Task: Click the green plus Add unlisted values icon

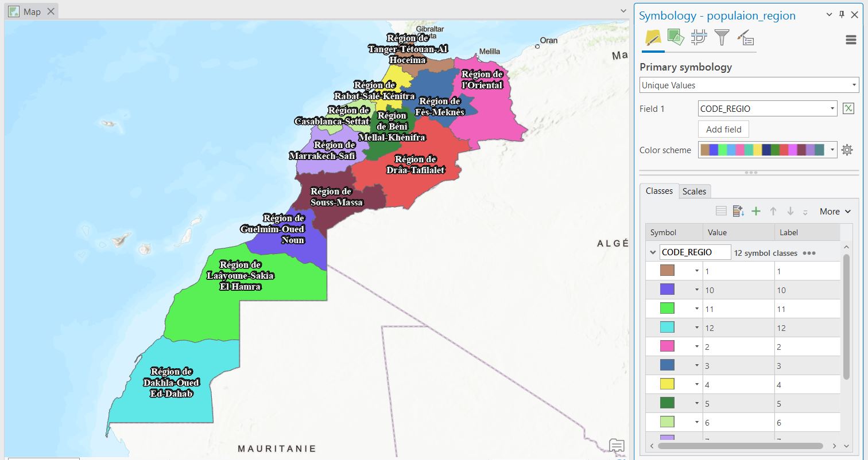Action: [756, 211]
